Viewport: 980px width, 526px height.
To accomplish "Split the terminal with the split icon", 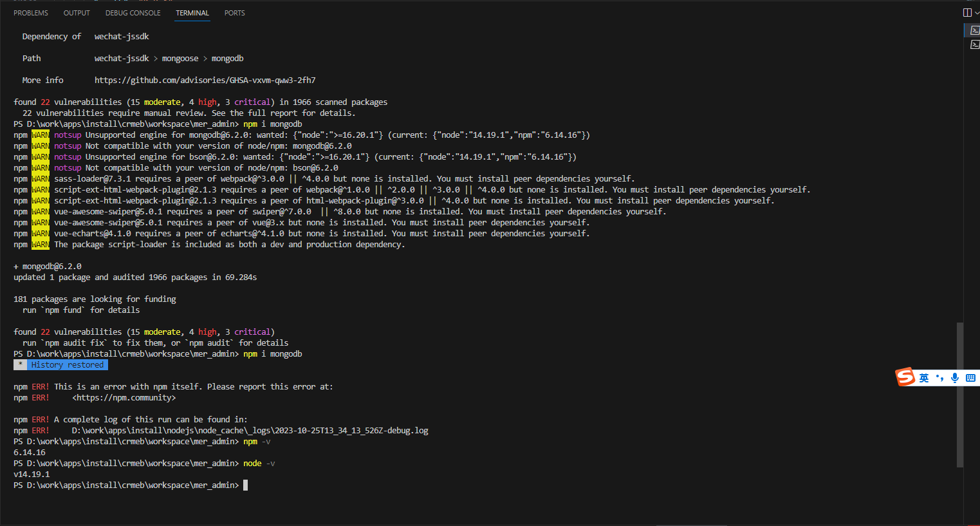I will tap(967, 12).
